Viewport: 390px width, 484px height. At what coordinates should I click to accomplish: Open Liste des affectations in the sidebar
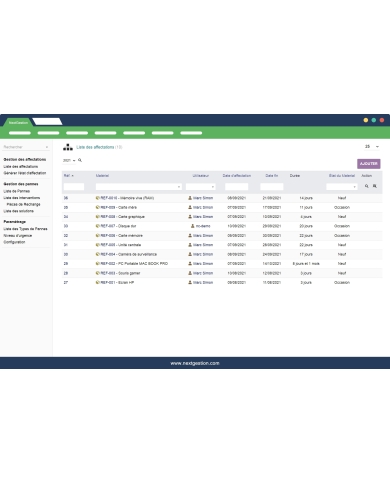click(21, 166)
